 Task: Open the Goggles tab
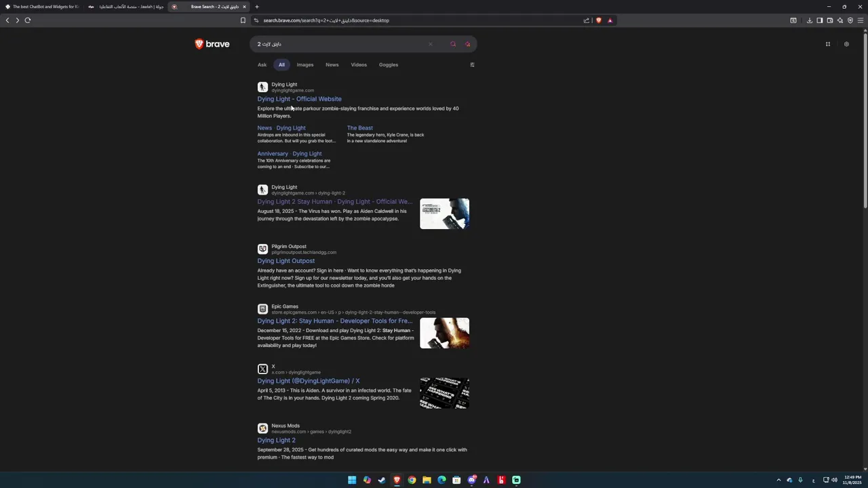[x=389, y=64]
